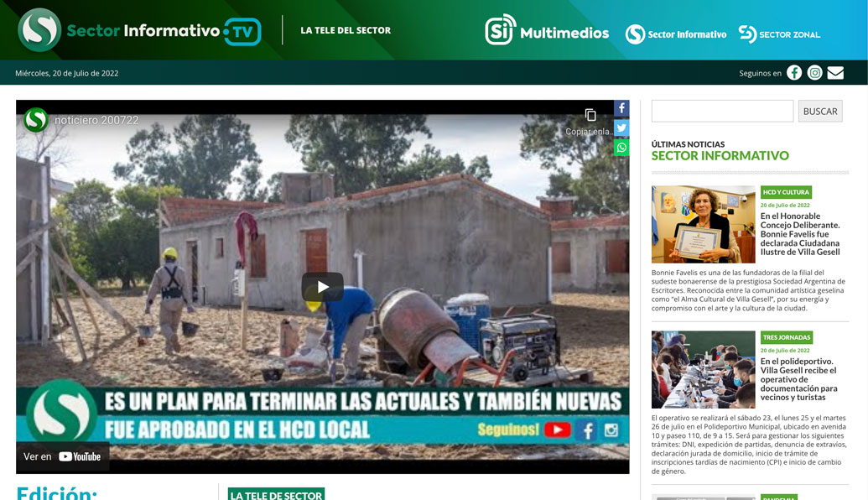
Task: Click the YouTube icon beside Seguinos in video overlay
Action: point(556,430)
